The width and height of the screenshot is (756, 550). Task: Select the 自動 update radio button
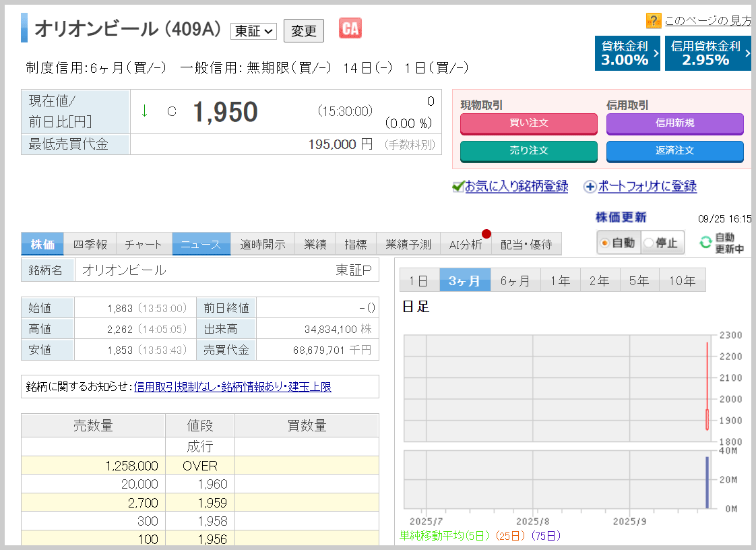click(604, 243)
